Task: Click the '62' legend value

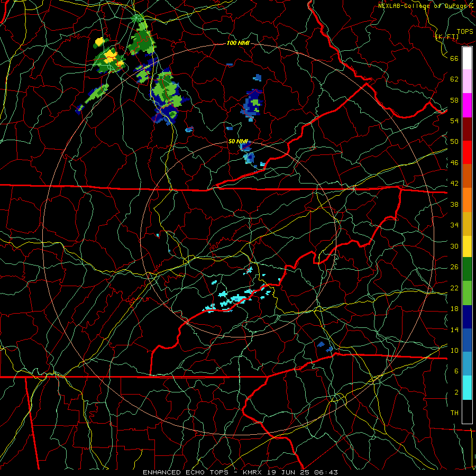Action: point(454,79)
